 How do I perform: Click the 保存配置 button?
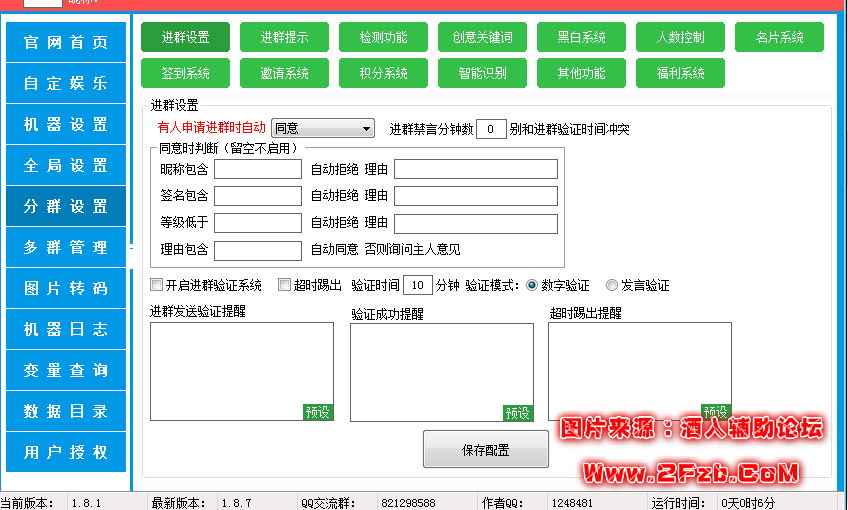tap(486, 450)
